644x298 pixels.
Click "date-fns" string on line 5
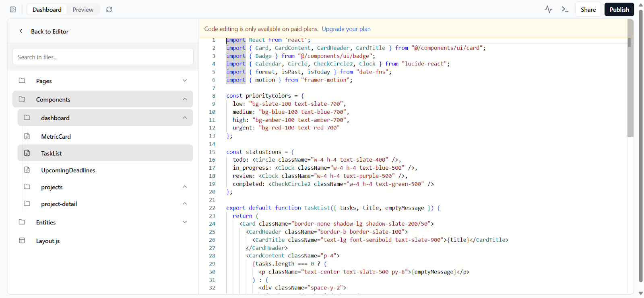point(372,72)
